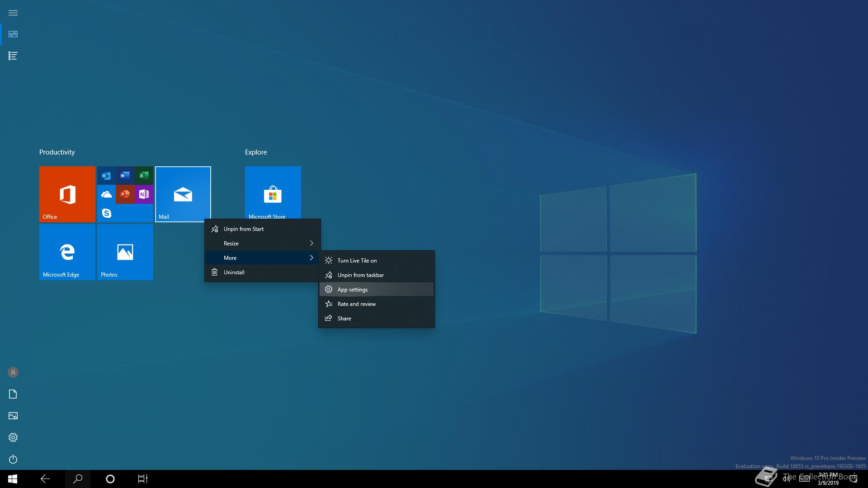
Task: Open the Microsoft Store tile
Action: pyautogui.click(x=273, y=192)
